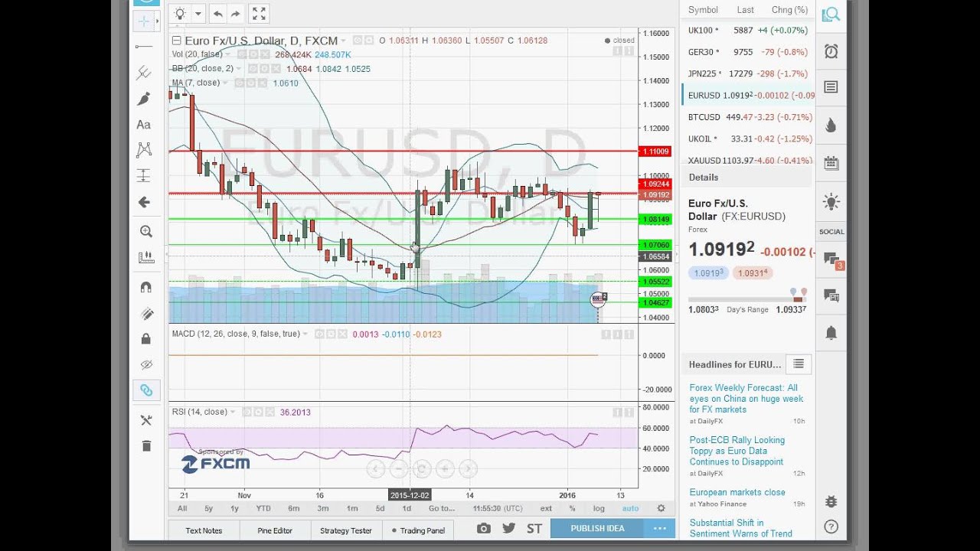Screen dimensions: 980x551
Task: Toggle hide all drawings eye icon
Action: (x=145, y=364)
